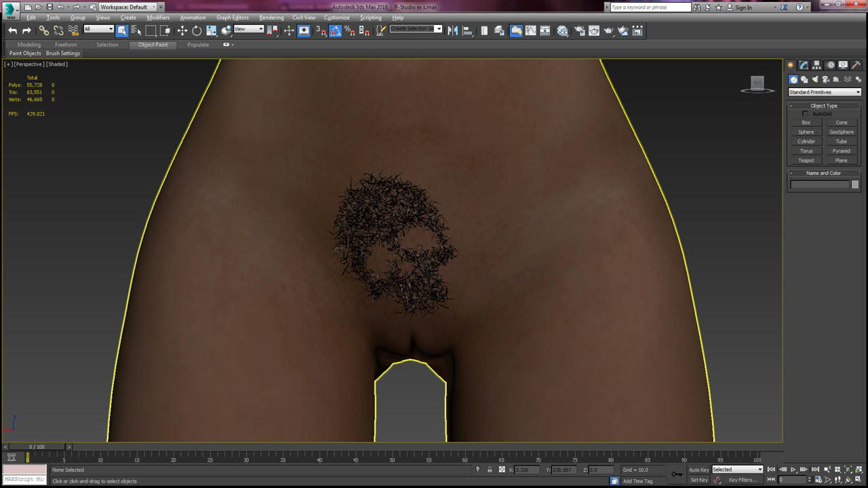Click the Align tool icon
The height and width of the screenshot is (488, 868).
[x=467, y=30]
